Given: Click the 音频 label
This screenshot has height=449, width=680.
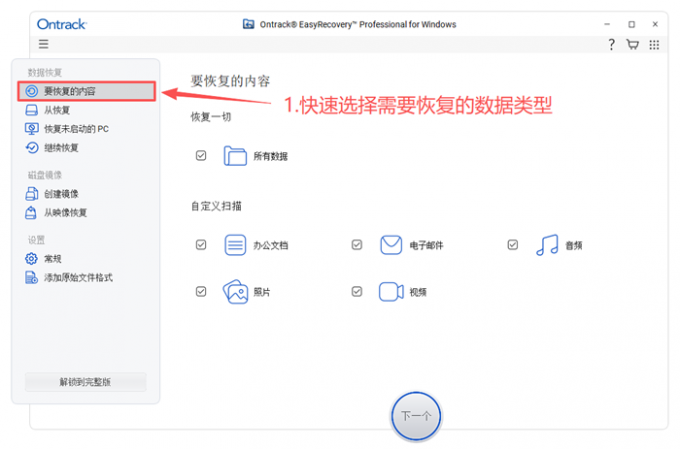Looking at the screenshot, I should pos(574,246).
